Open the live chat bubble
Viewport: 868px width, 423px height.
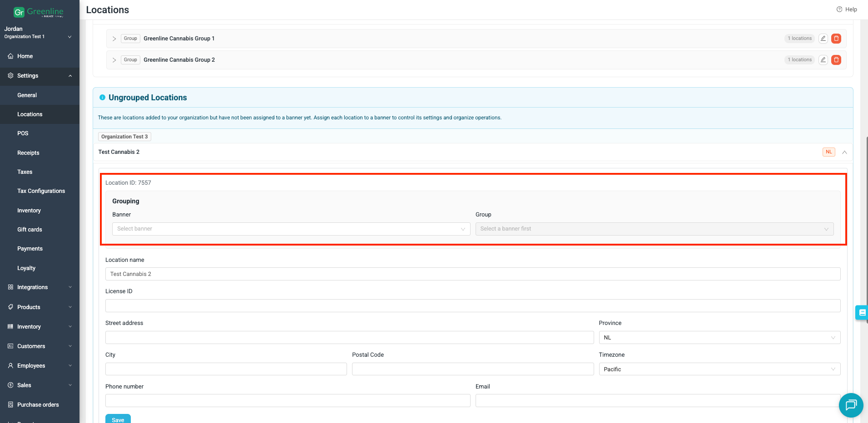click(851, 405)
